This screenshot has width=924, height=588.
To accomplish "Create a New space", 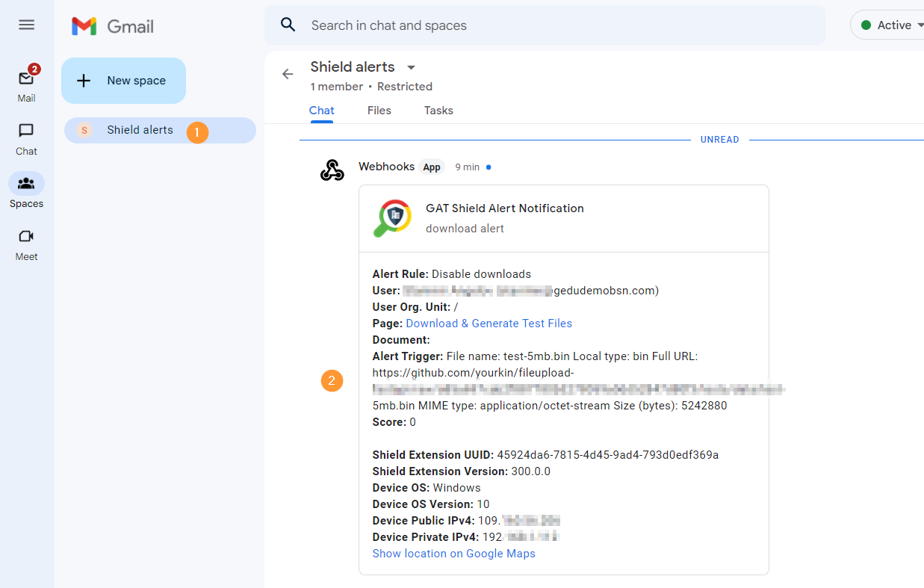I will tap(123, 81).
